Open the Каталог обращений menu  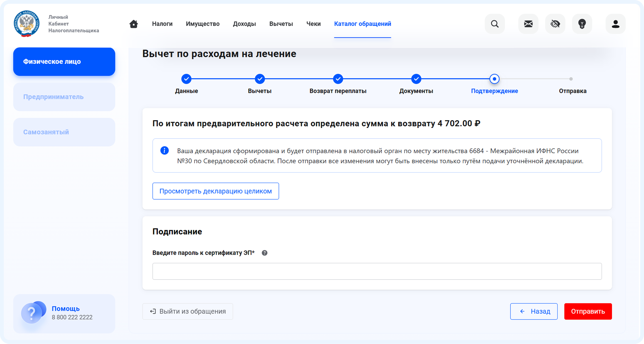click(362, 24)
